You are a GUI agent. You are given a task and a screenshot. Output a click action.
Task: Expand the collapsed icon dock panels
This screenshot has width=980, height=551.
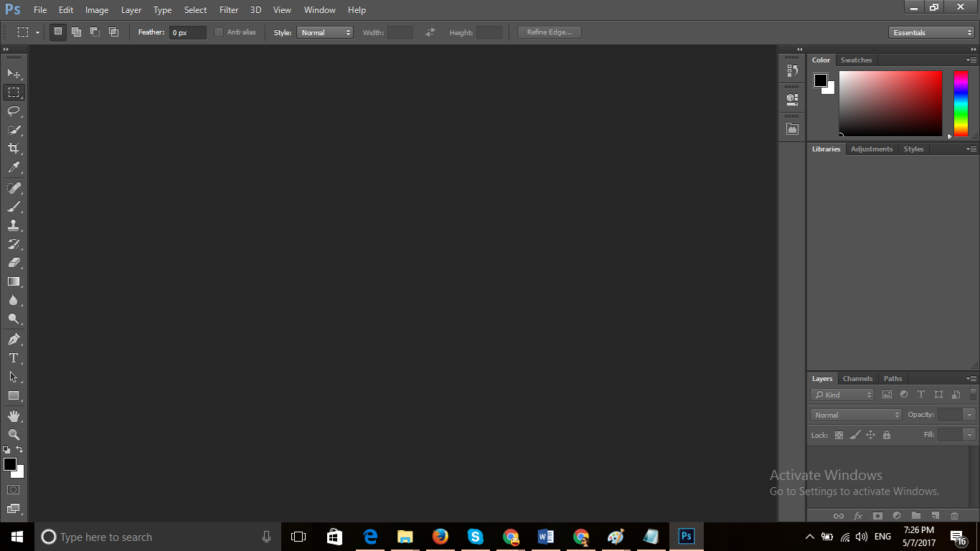click(799, 50)
